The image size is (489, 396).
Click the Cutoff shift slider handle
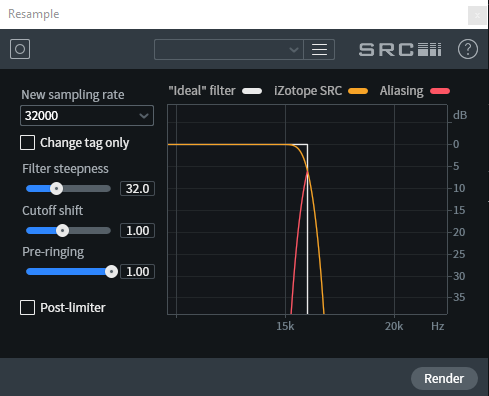tap(62, 230)
